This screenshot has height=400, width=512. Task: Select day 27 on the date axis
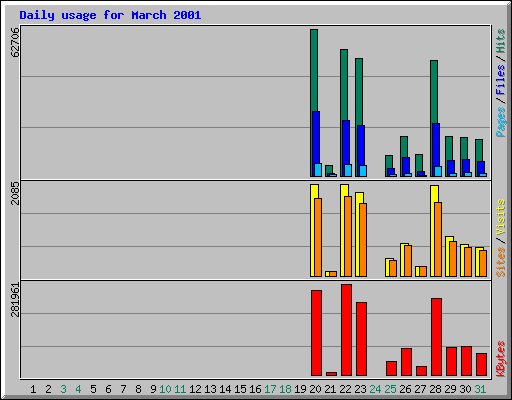pos(420,389)
